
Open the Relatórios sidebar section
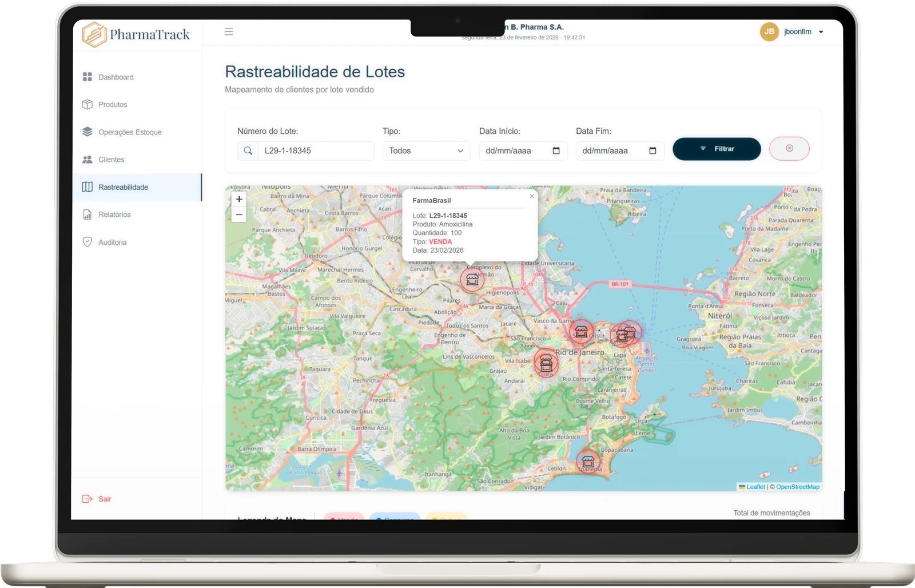tap(137, 214)
